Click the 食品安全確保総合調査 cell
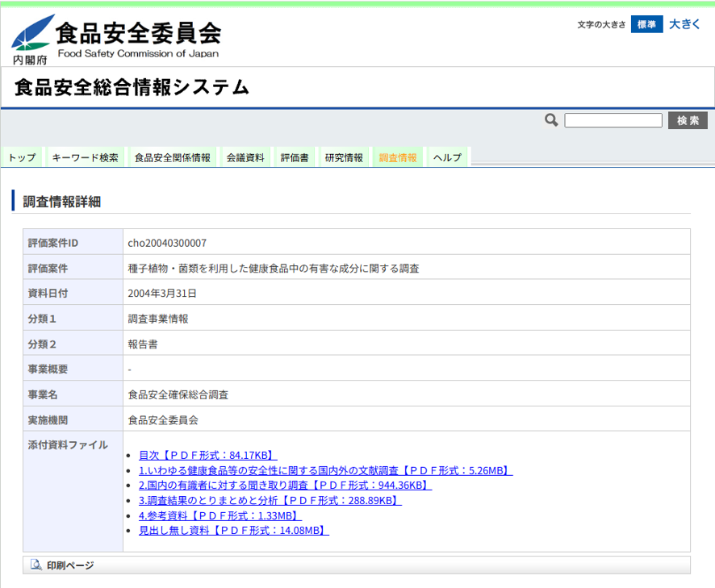 coord(178,394)
